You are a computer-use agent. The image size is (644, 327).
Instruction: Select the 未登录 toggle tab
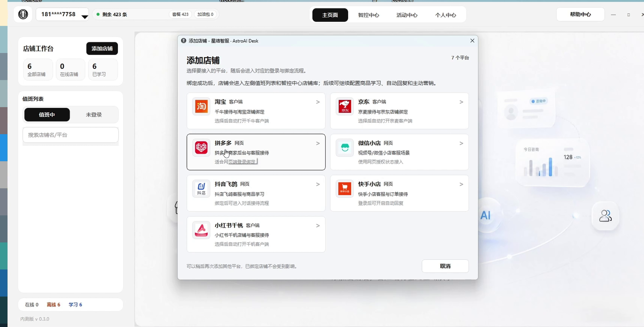click(94, 115)
